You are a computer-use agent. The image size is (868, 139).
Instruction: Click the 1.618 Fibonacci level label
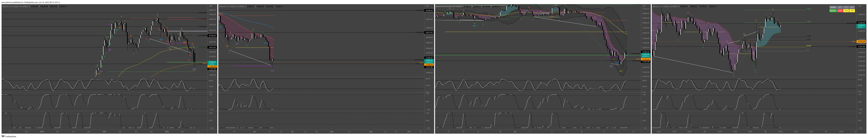(x=808, y=9)
